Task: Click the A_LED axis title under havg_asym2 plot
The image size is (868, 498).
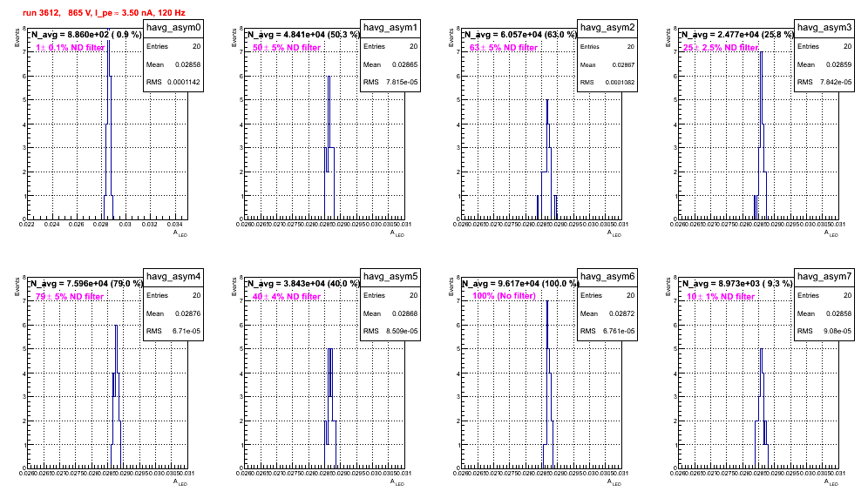Action: pos(614,233)
